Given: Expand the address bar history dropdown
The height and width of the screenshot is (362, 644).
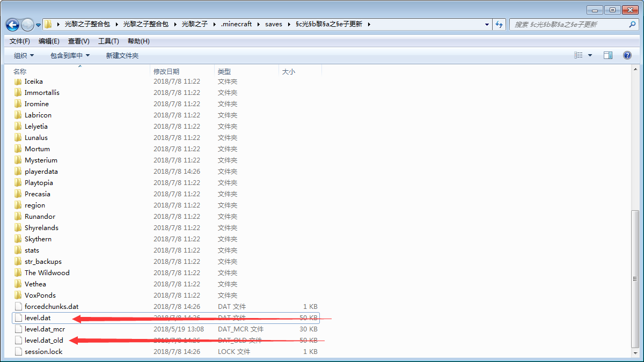Looking at the screenshot, I should coord(487,24).
